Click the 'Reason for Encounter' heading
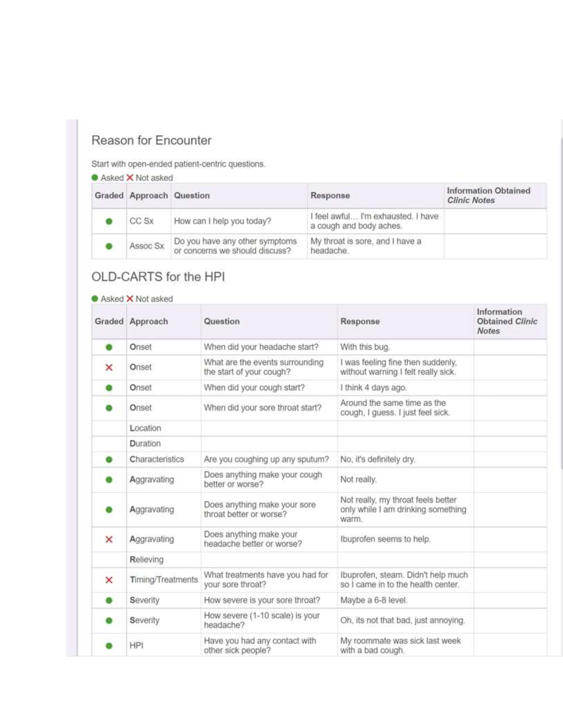 (x=151, y=140)
